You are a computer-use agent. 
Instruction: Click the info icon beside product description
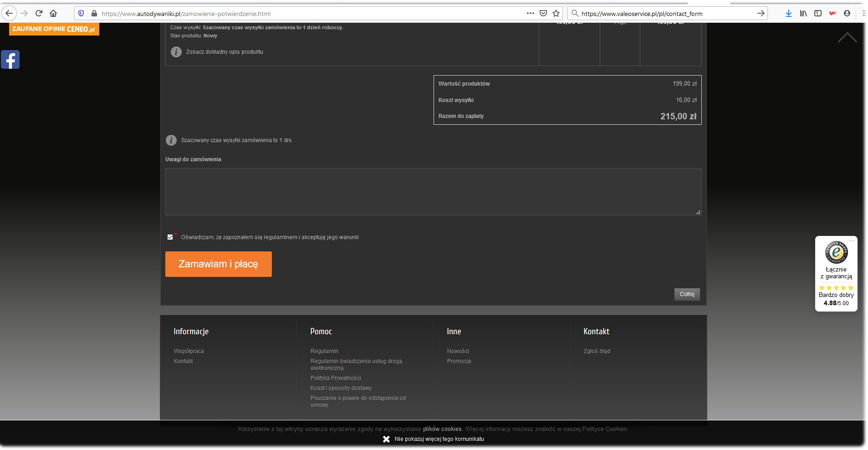[x=176, y=52]
